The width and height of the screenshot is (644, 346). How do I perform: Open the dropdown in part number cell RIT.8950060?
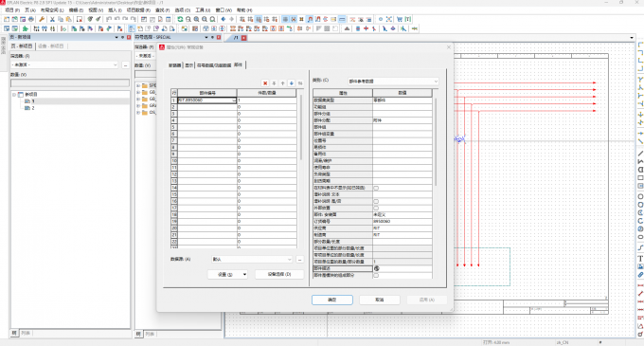tap(234, 100)
